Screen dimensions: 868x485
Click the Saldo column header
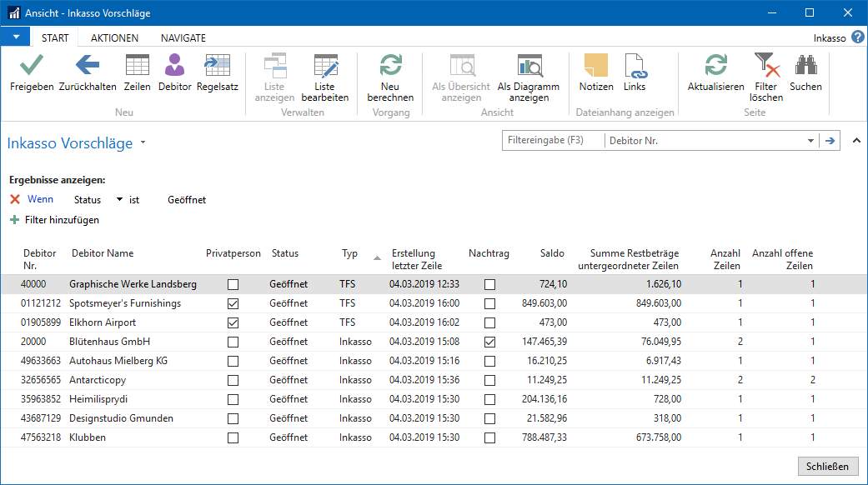pyautogui.click(x=552, y=253)
